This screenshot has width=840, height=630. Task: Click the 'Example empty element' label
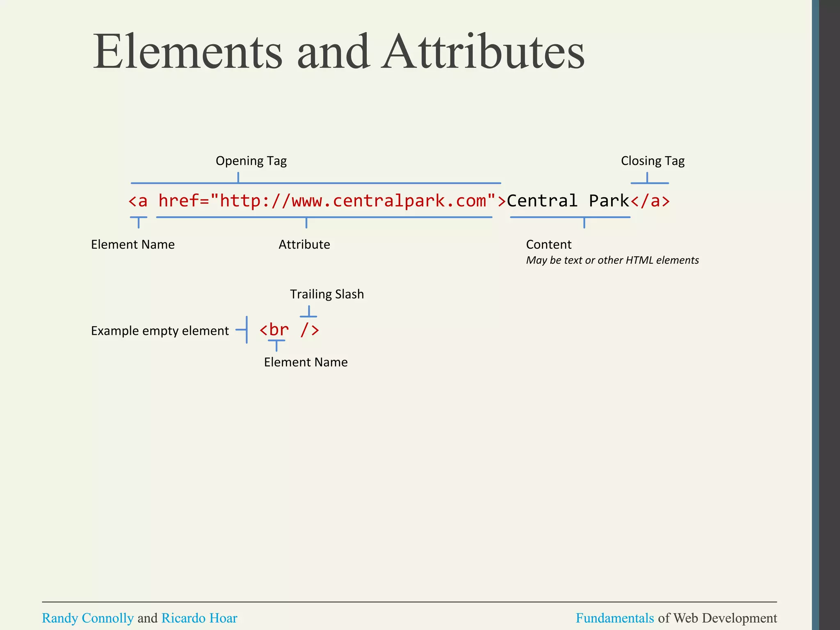(x=160, y=331)
